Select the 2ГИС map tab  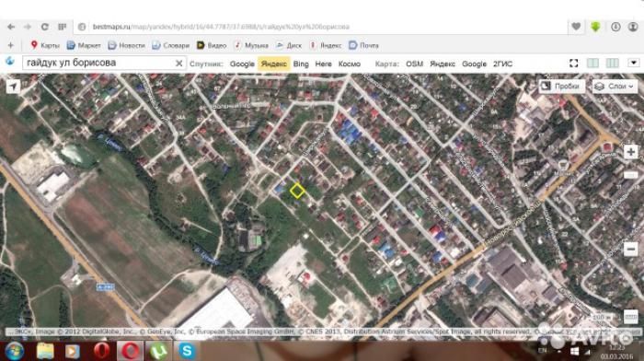click(502, 64)
